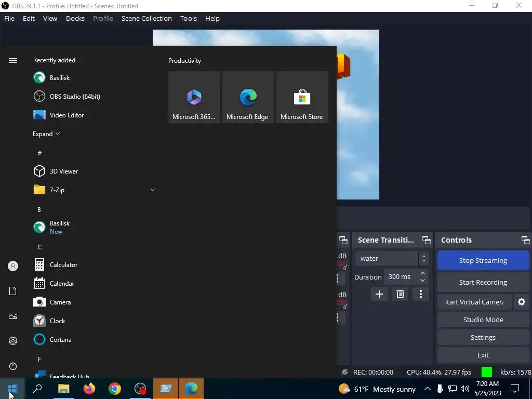This screenshot has height=399, width=532.
Task: Open File Explorer from taskbar
Action: tap(63, 389)
